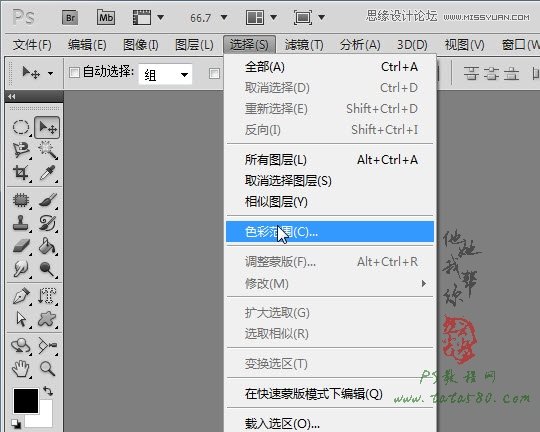Activate the Hand tool
The image size is (540, 432).
(21, 369)
